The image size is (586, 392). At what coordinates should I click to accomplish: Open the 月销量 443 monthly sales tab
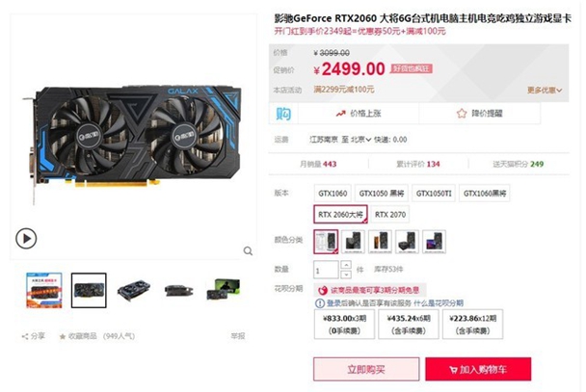[318, 164]
